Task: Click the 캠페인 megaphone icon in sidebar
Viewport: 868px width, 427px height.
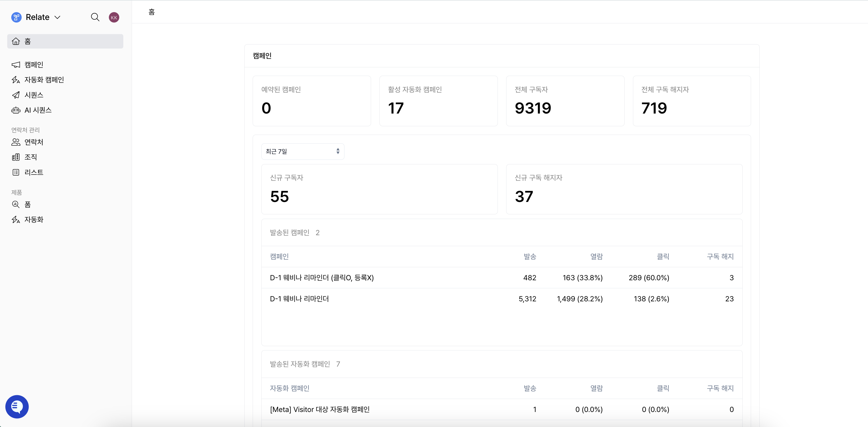Action: (16, 65)
